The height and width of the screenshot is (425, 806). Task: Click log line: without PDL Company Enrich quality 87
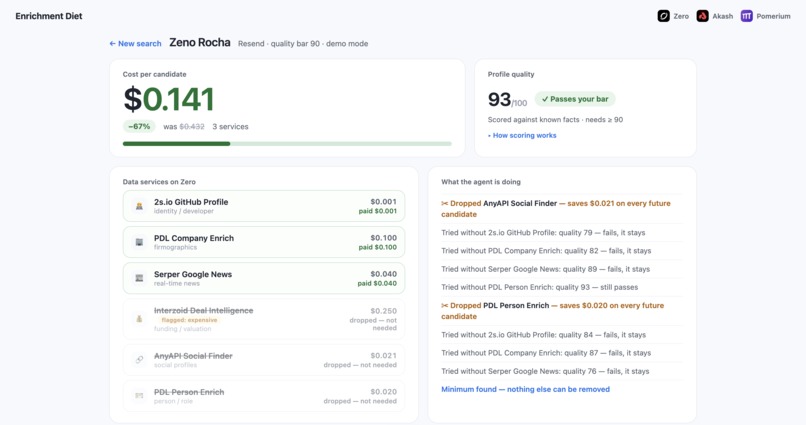546,353
